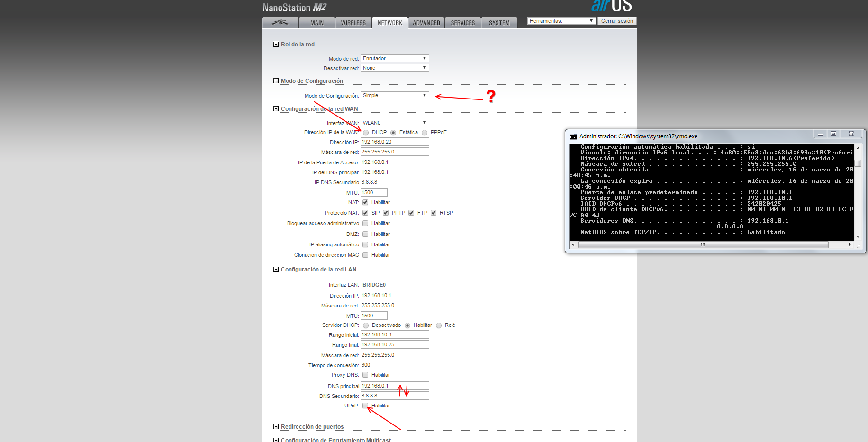Disable the NAT Habilitar checkbox

coord(365,203)
